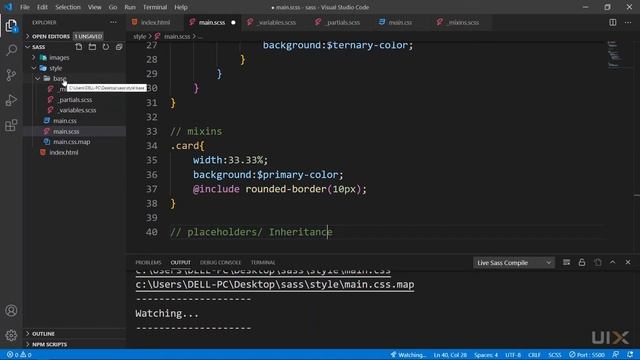Open output log in editor
The height and width of the screenshot is (360, 640).
pyautogui.click(x=598, y=262)
